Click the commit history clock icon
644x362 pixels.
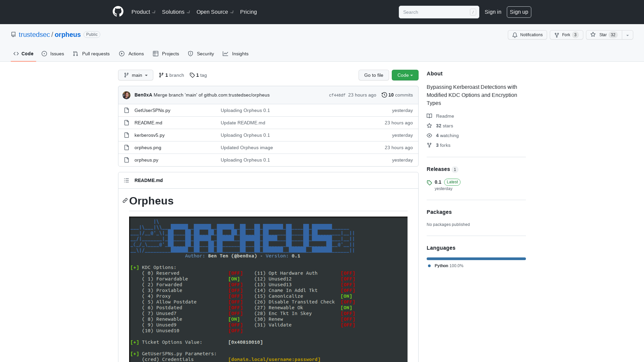tap(384, 95)
